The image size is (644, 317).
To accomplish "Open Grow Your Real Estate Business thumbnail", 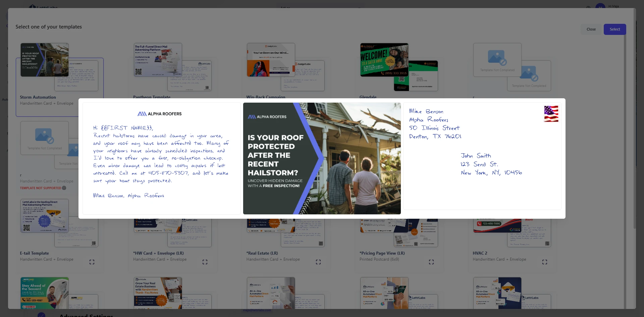I will 158,293.
